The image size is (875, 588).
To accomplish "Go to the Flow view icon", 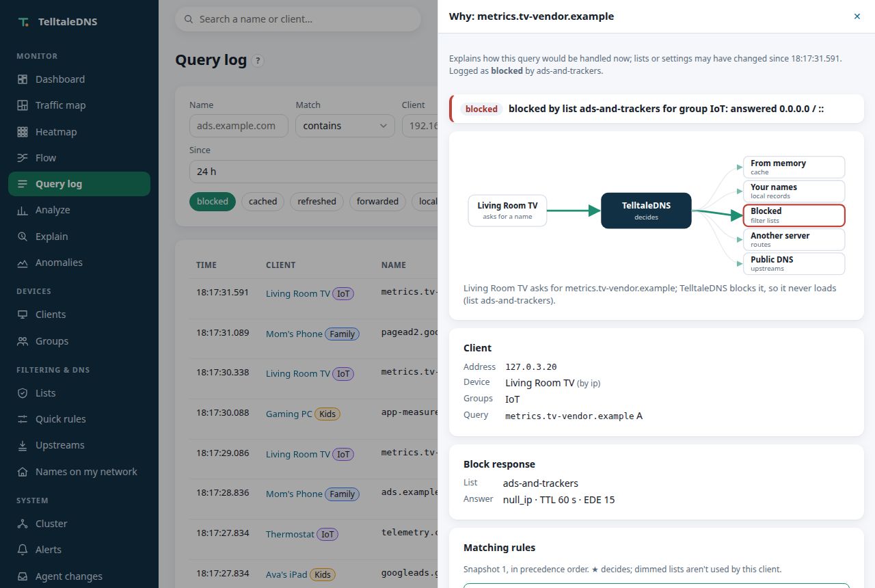I will [x=23, y=158].
